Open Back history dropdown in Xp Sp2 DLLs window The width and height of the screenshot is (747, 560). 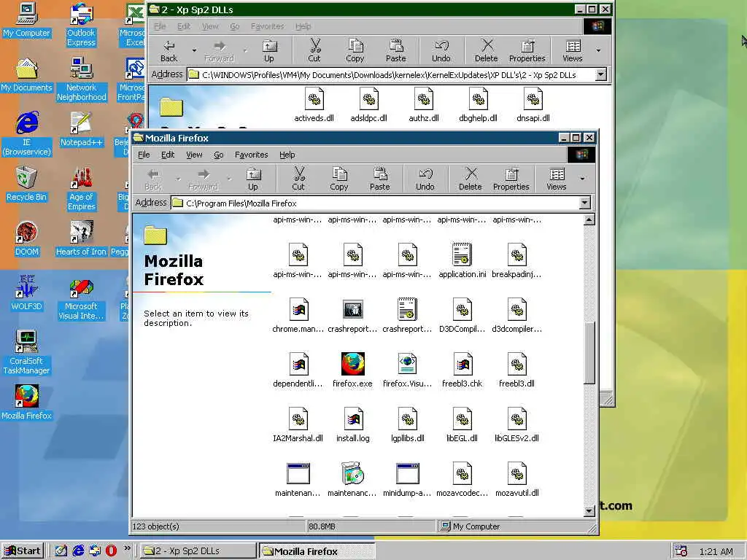tap(194, 50)
